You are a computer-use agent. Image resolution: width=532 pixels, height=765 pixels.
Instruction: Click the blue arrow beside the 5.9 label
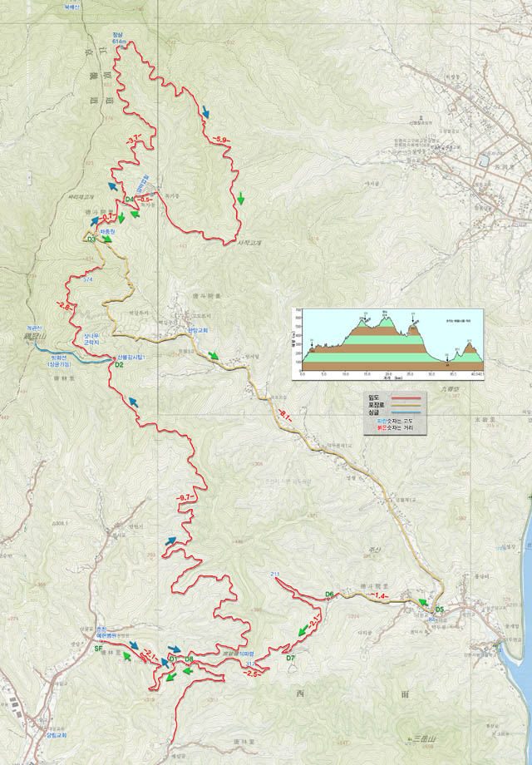point(204,111)
